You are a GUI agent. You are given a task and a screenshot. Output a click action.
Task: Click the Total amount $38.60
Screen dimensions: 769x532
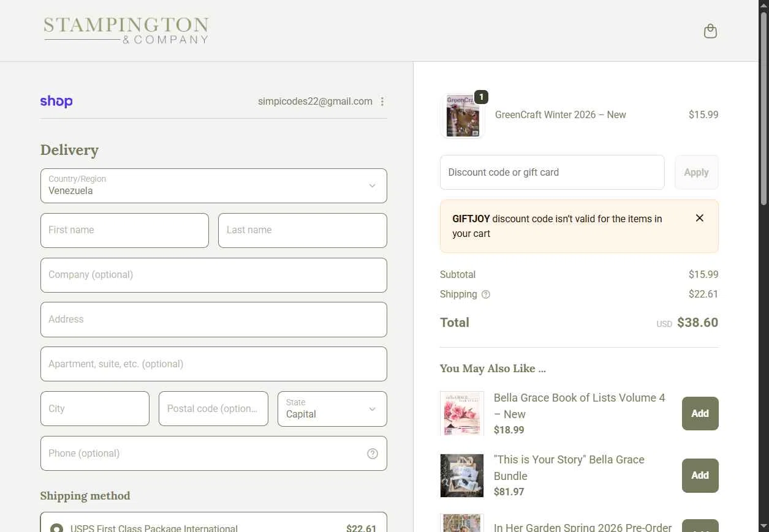click(x=697, y=323)
